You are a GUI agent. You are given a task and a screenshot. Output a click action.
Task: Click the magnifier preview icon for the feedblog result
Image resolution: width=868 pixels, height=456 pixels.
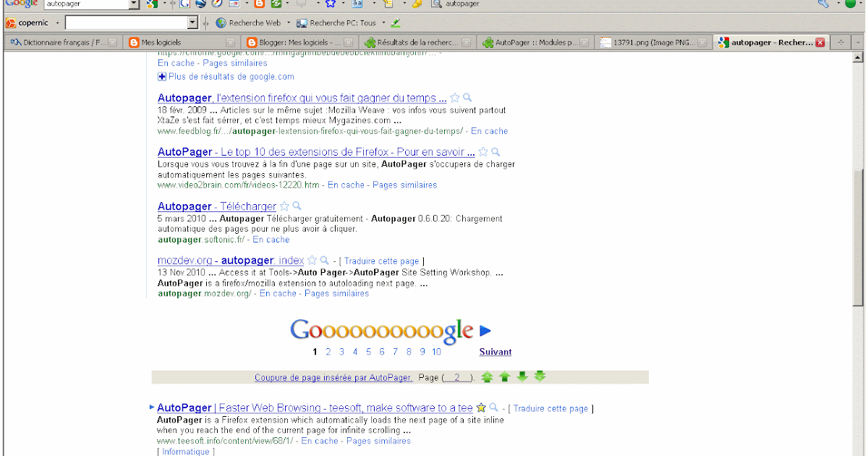(467, 98)
